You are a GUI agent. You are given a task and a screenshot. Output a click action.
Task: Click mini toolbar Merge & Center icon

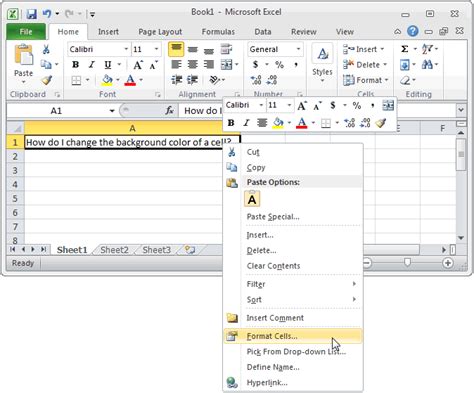[x=388, y=105]
